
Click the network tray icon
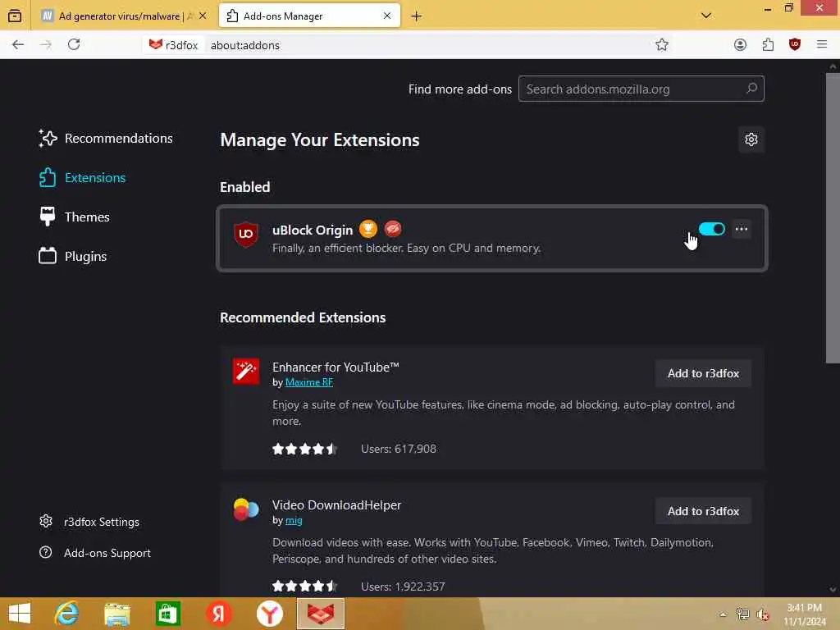(742, 614)
